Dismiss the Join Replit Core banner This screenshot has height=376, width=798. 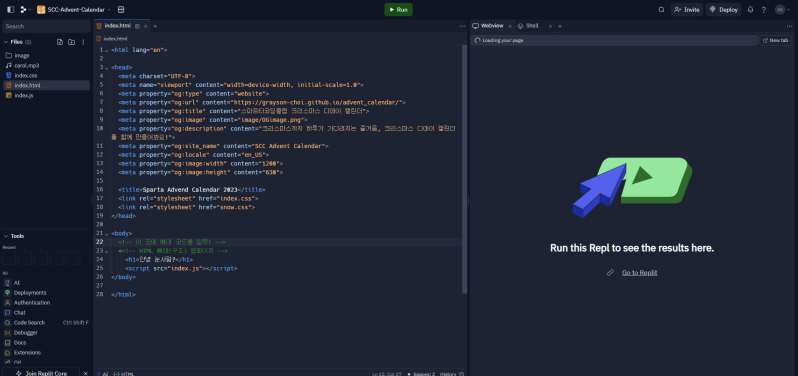point(85,373)
